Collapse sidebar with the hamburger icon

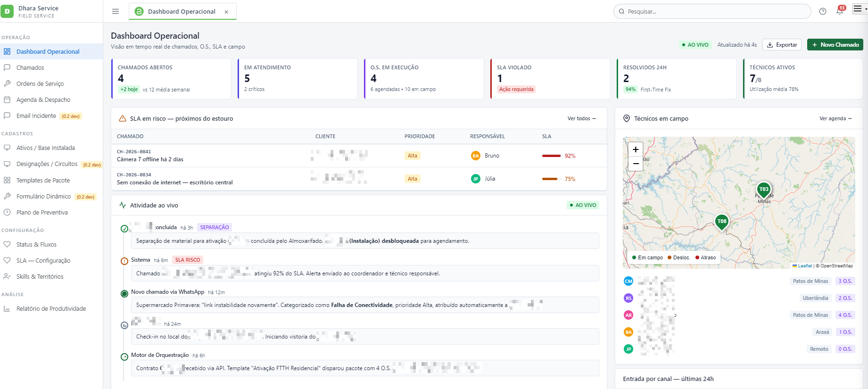[x=116, y=11]
